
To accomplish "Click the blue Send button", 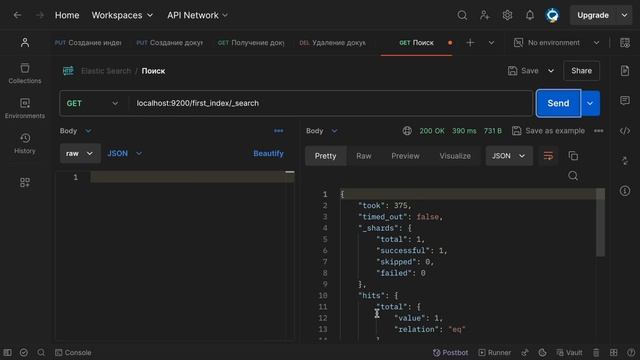I will pyautogui.click(x=558, y=103).
